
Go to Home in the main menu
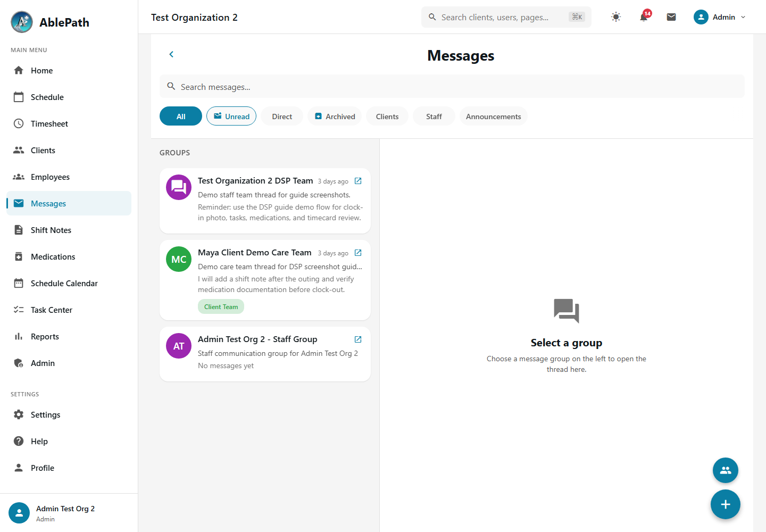coord(69,70)
